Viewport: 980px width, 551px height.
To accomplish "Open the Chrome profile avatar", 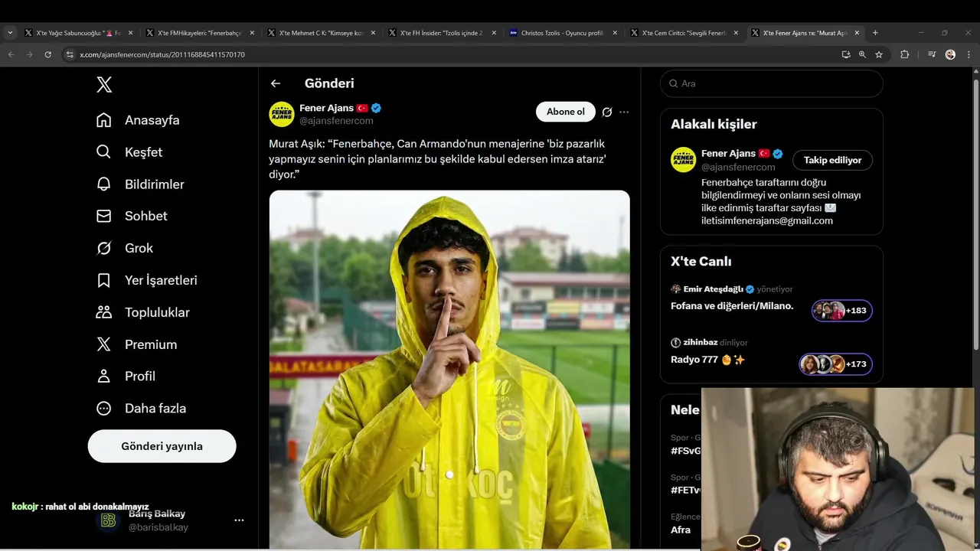I will 950,54.
